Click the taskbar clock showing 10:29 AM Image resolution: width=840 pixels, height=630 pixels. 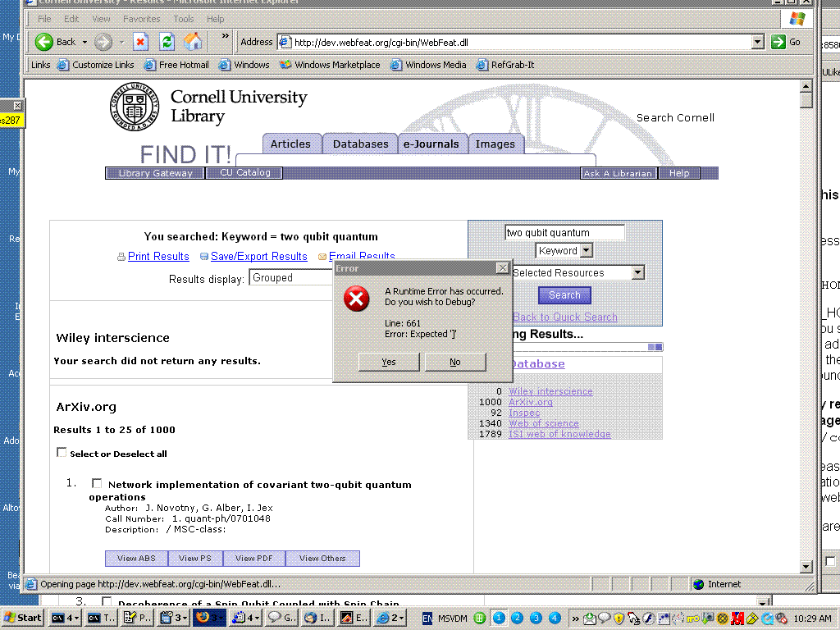pos(812,619)
